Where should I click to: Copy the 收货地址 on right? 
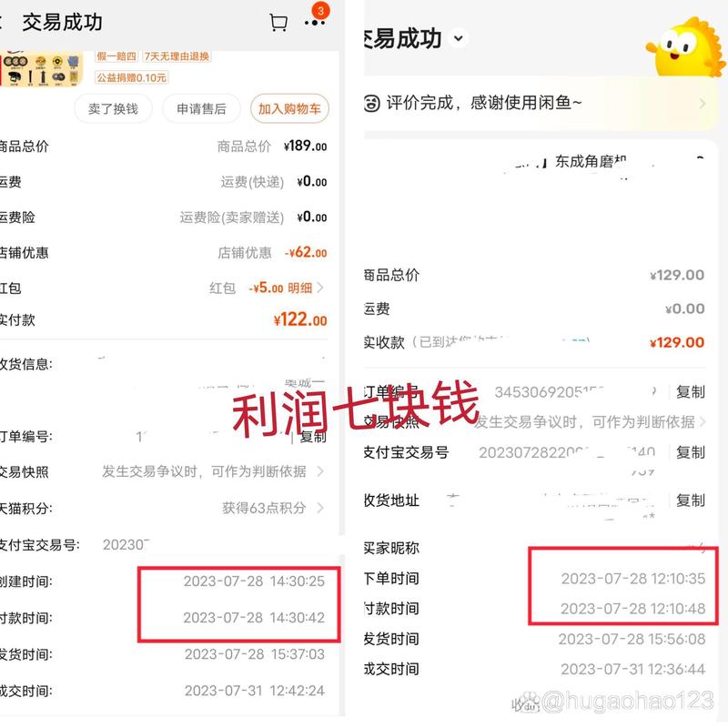[691, 500]
